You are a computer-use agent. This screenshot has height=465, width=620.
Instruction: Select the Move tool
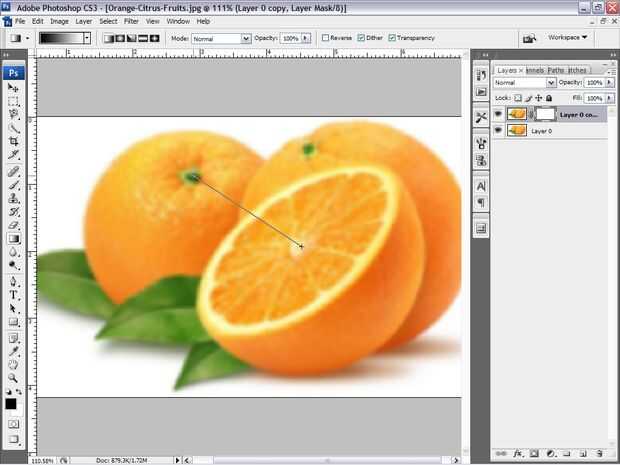pyautogui.click(x=13, y=88)
